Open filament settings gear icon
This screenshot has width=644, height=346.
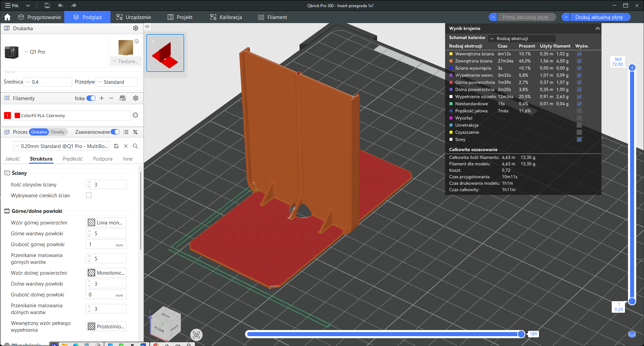click(x=136, y=98)
